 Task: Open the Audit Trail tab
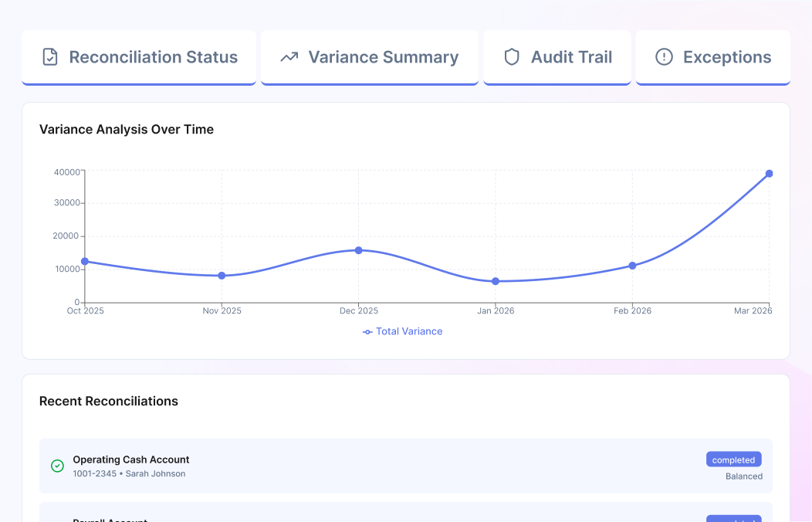click(x=557, y=57)
